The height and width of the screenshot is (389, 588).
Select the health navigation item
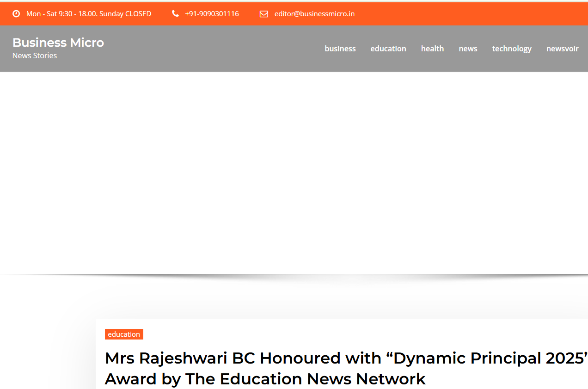(432, 49)
